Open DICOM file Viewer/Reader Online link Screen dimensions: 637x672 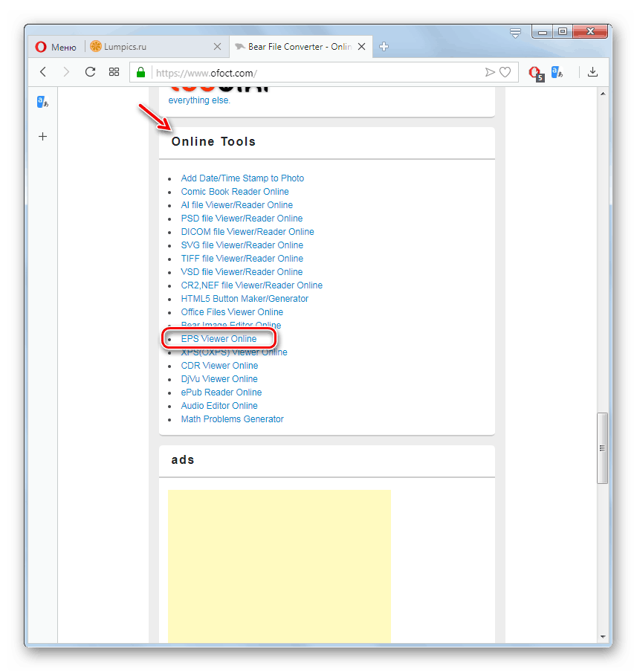(x=248, y=232)
